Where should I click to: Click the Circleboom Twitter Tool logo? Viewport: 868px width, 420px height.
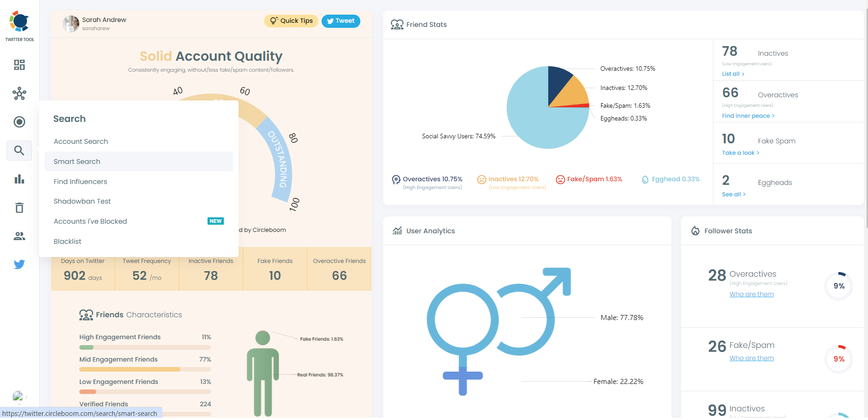pos(20,26)
